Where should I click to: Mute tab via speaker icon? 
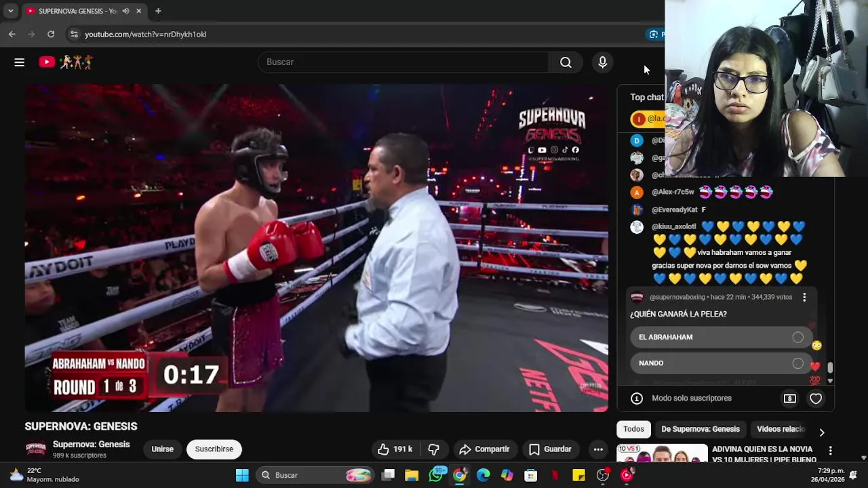[125, 11]
